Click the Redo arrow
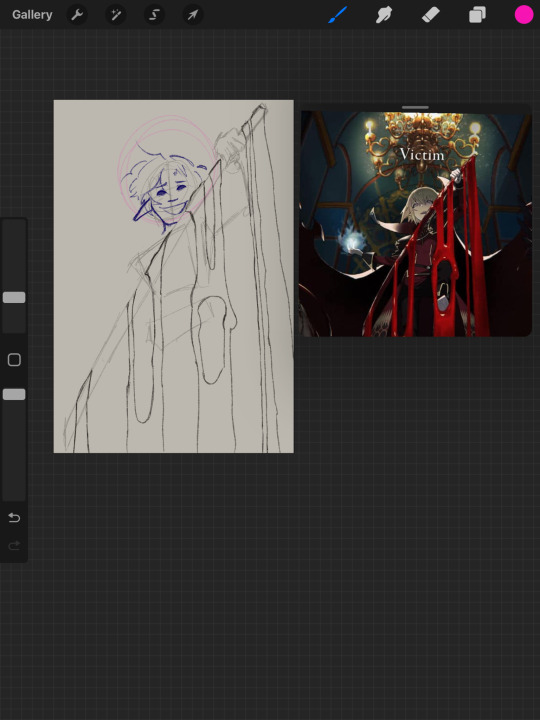Image resolution: width=540 pixels, height=720 pixels. [x=14, y=546]
